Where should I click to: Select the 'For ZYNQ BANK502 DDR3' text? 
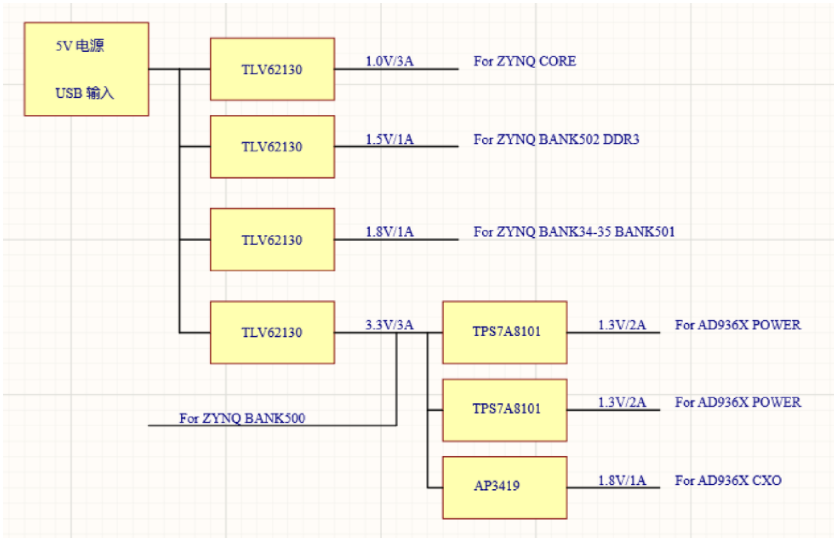(556, 139)
